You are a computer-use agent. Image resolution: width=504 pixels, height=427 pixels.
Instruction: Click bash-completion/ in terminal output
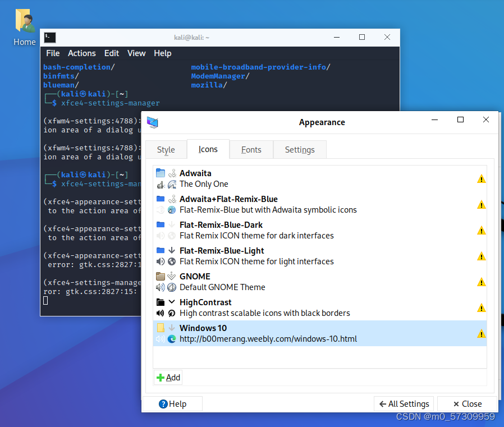(x=79, y=67)
